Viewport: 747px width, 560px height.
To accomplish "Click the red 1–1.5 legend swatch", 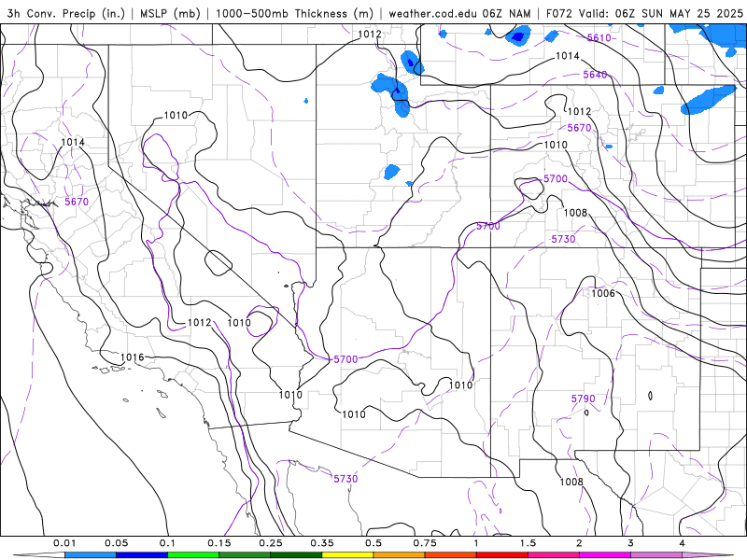I will click(502, 555).
